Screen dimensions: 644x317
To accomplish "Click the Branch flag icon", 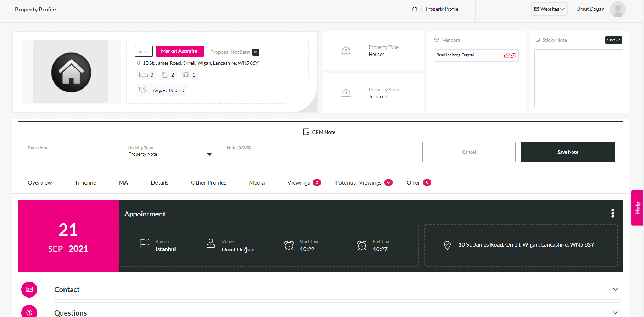I will (x=145, y=243).
